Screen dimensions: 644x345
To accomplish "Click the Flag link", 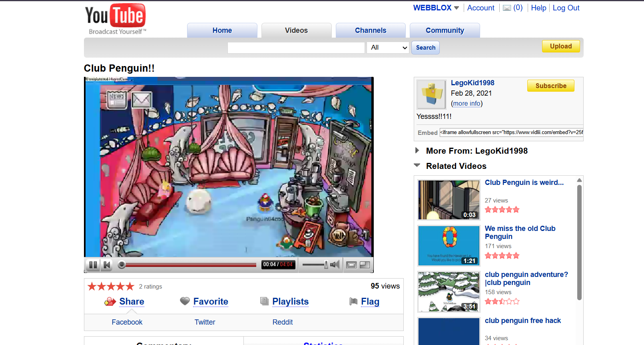I will tap(370, 301).
